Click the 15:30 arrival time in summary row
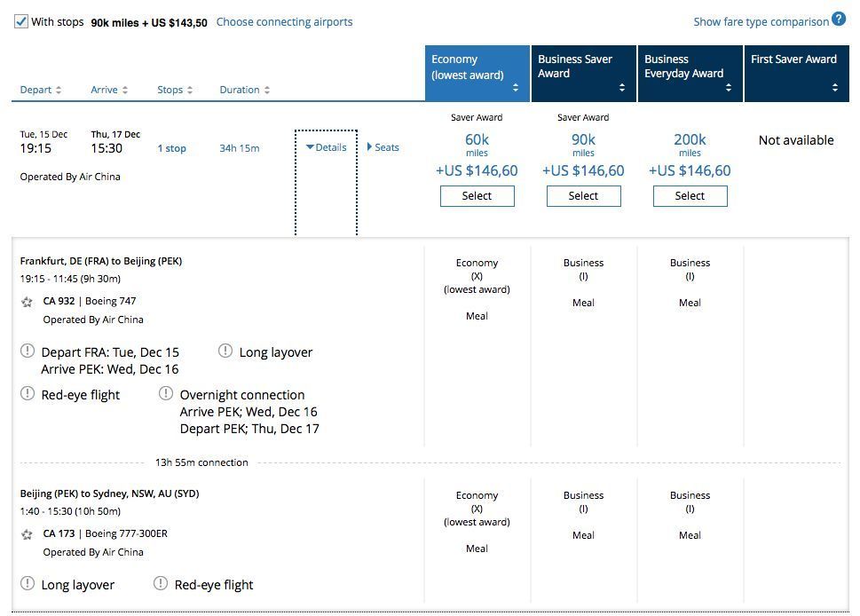860x616 pixels. (x=107, y=148)
